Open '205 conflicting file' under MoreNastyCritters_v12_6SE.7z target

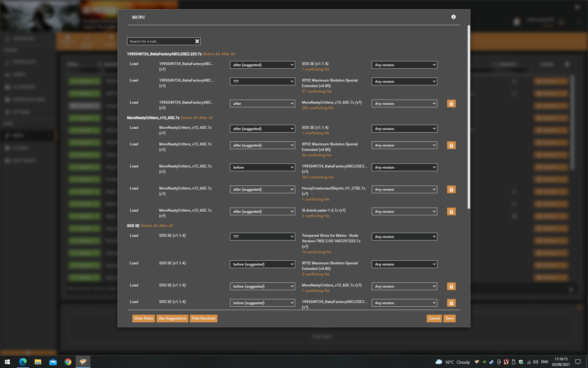point(317,108)
